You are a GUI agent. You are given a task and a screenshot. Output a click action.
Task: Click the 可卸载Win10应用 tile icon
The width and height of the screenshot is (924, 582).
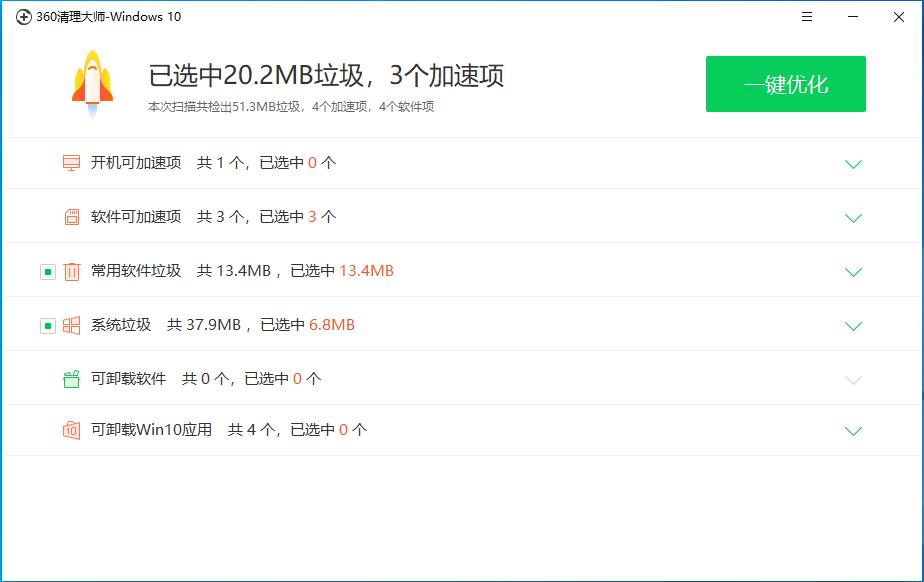(69, 429)
